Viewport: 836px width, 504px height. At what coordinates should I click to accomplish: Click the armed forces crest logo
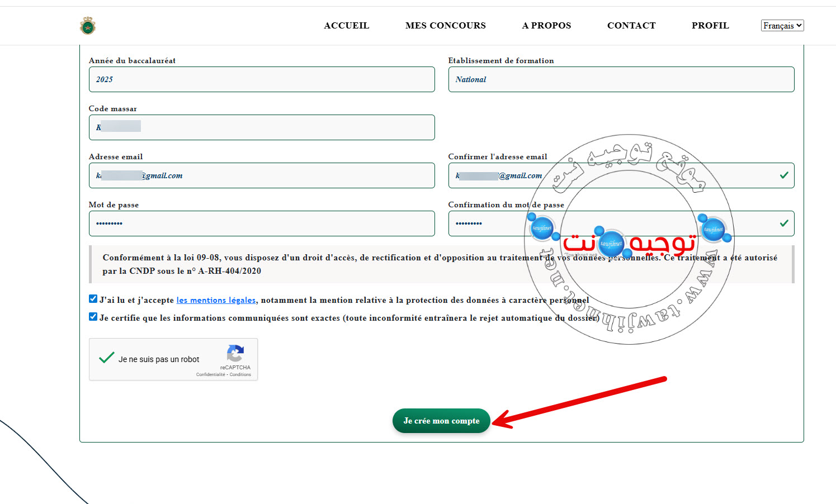[87, 25]
